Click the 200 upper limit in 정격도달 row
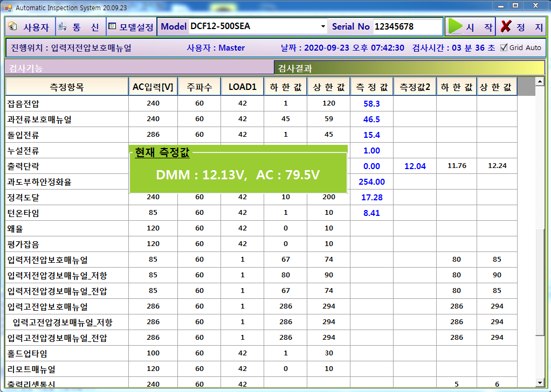 tap(328, 197)
